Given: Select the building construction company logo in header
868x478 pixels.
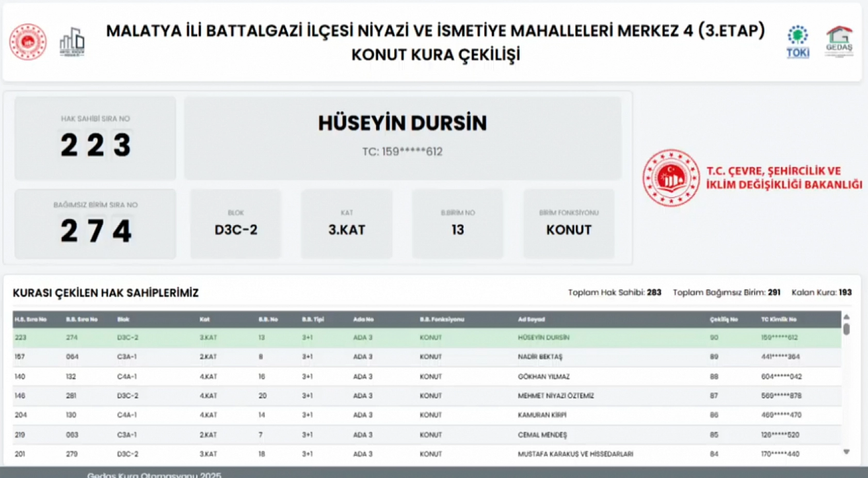Looking at the screenshot, I should tap(72, 40).
